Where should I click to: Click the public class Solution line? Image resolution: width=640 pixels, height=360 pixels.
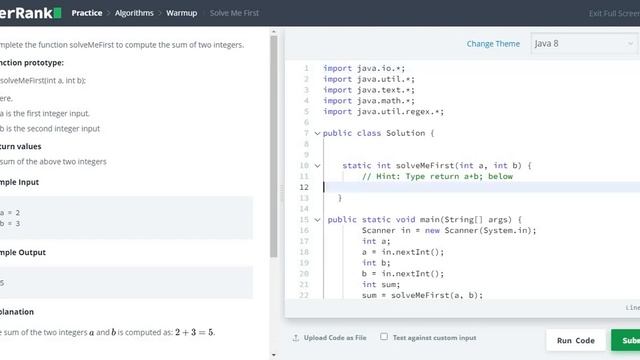(378, 133)
